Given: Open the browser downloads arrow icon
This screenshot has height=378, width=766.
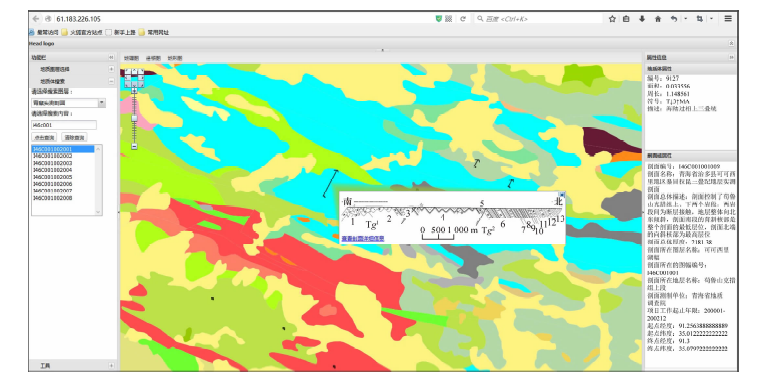Looking at the screenshot, I should 642,19.
